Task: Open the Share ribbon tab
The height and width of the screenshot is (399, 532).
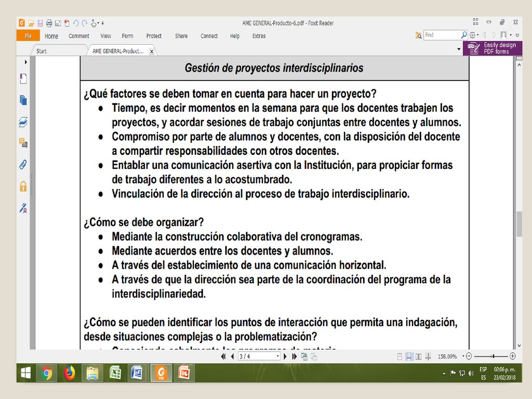Action: (x=181, y=36)
